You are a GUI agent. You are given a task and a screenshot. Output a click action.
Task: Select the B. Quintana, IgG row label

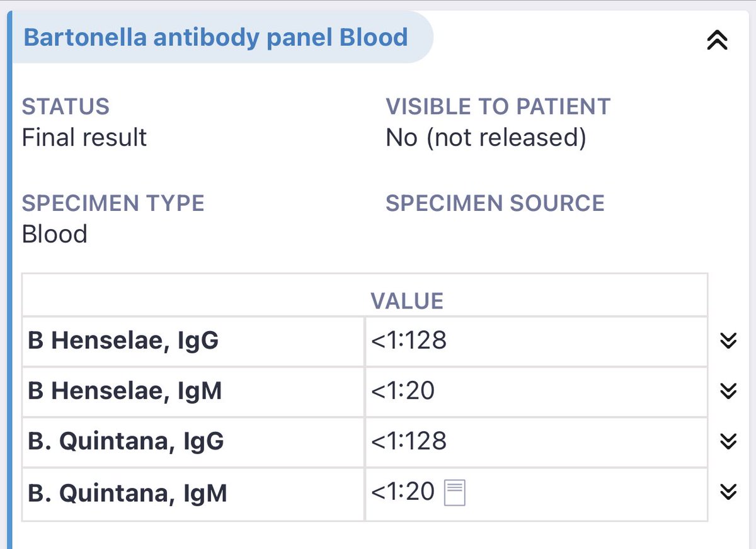click(126, 441)
